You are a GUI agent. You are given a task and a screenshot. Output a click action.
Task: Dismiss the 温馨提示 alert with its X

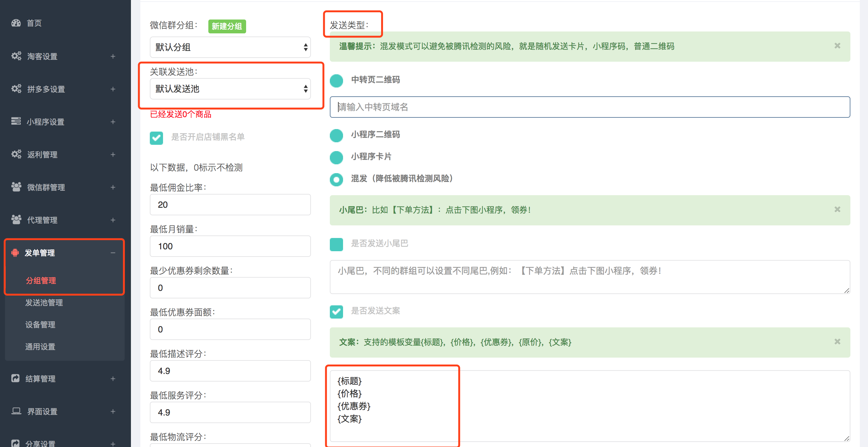[837, 46]
